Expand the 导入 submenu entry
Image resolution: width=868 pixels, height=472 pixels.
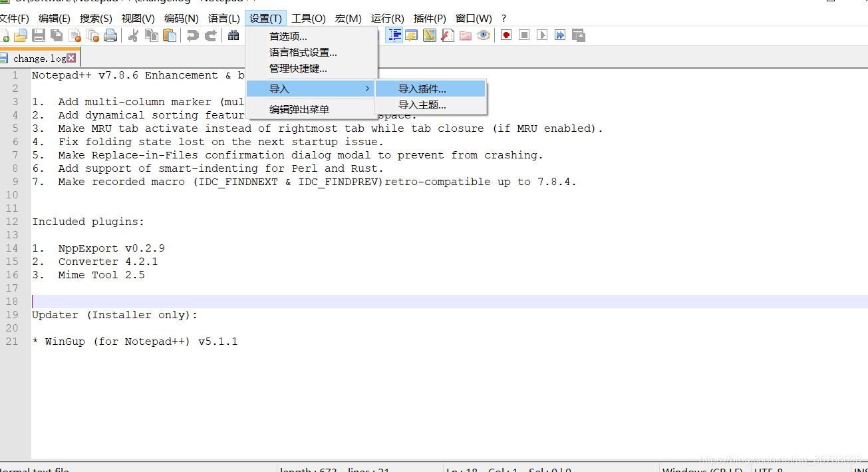(x=311, y=89)
